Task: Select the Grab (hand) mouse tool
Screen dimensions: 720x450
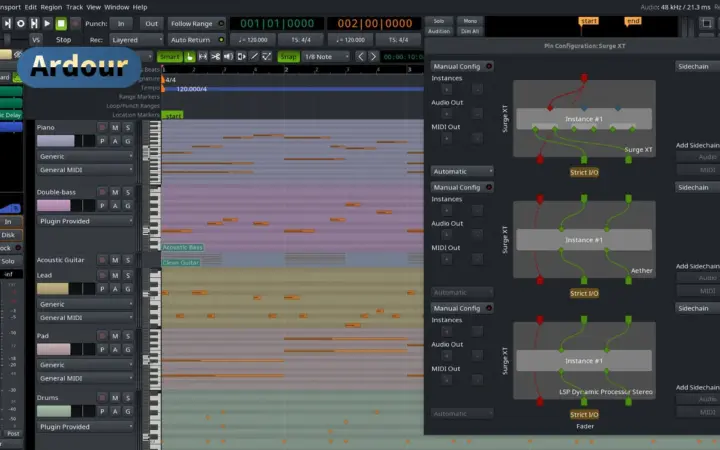Action: tap(189, 56)
